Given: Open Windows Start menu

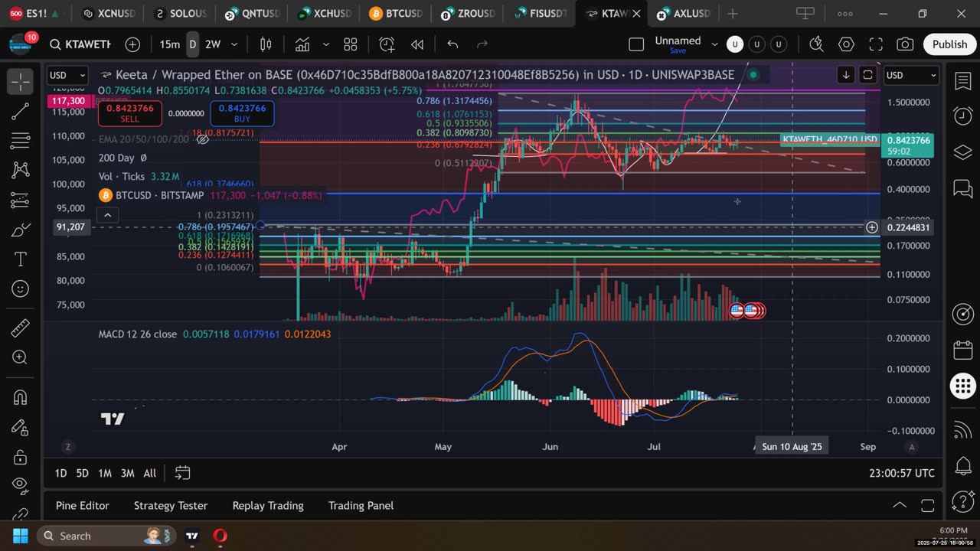Looking at the screenshot, I should coord(20,535).
